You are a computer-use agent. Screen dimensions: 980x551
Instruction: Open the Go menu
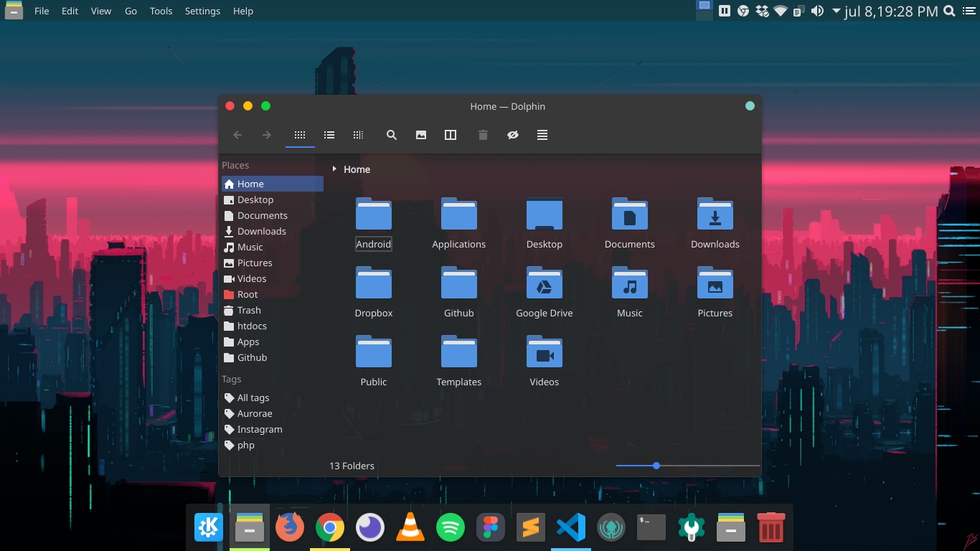click(x=131, y=11)
